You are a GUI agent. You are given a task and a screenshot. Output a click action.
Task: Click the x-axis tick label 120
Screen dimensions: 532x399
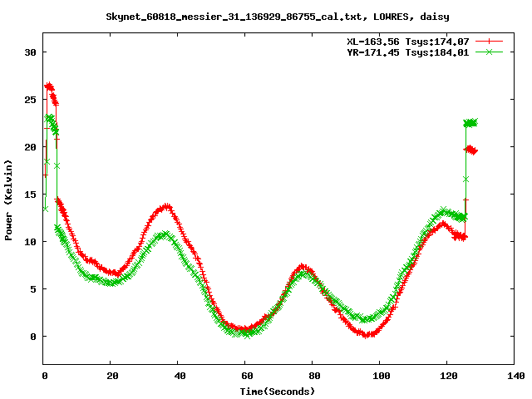pos(449,376)
